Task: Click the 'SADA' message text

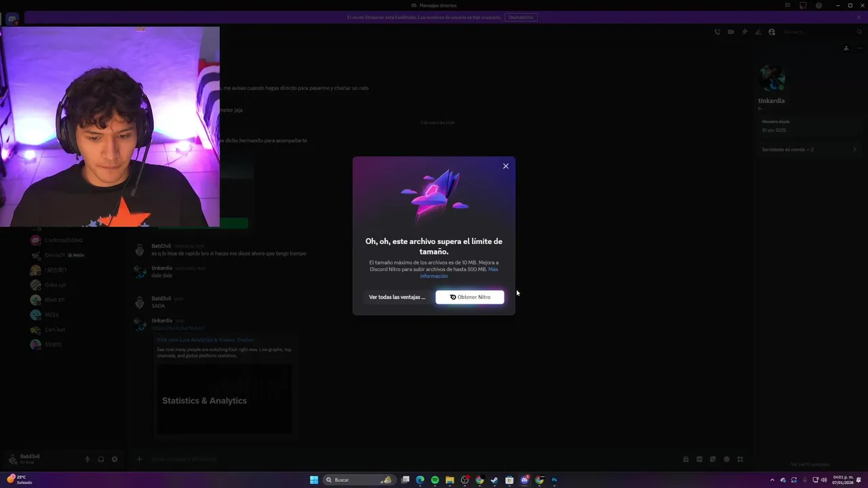Action: (158, 306)
